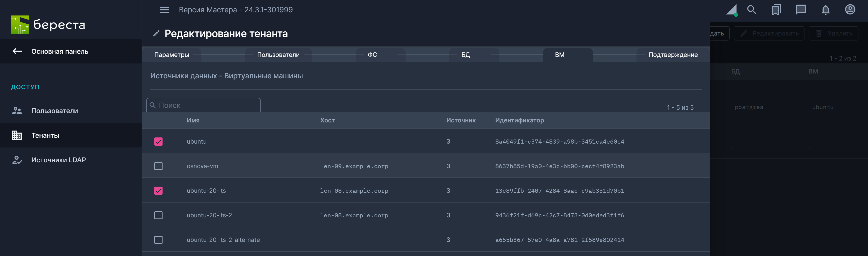
Task: Go to the БД tab
Action: point(465,55)
